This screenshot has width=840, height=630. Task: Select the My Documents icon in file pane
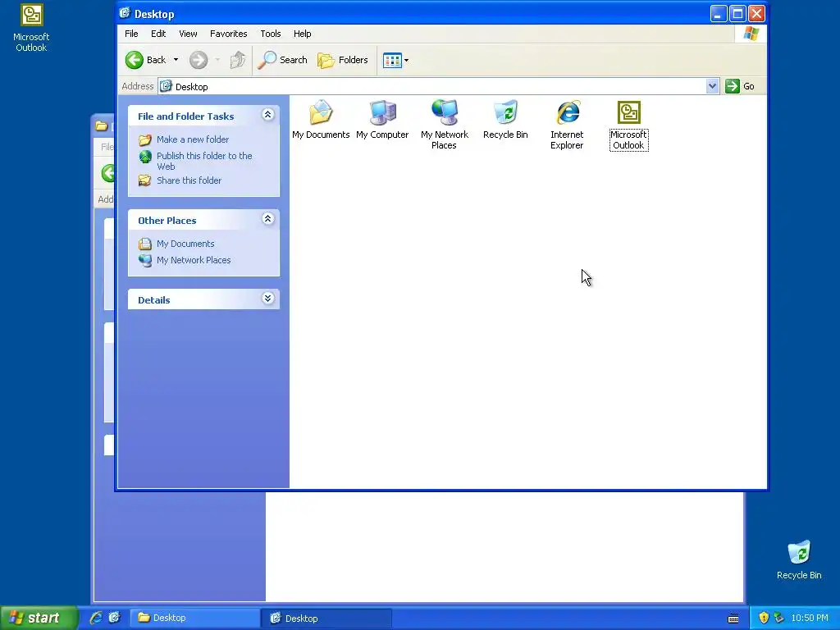click(x=321, y=119)
